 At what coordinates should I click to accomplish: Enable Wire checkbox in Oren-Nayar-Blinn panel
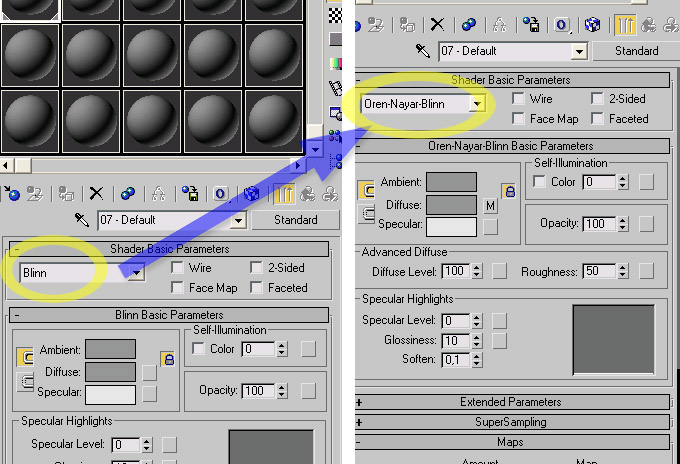tap(518, 99)
